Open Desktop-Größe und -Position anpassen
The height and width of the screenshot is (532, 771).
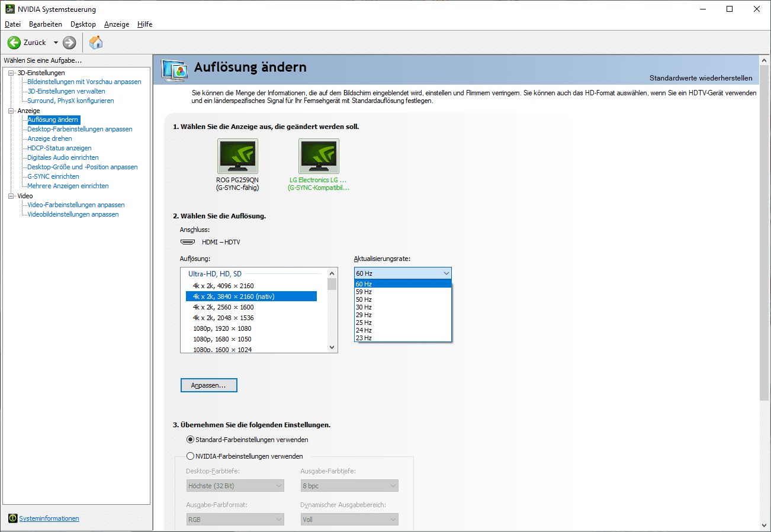[82, 167]
